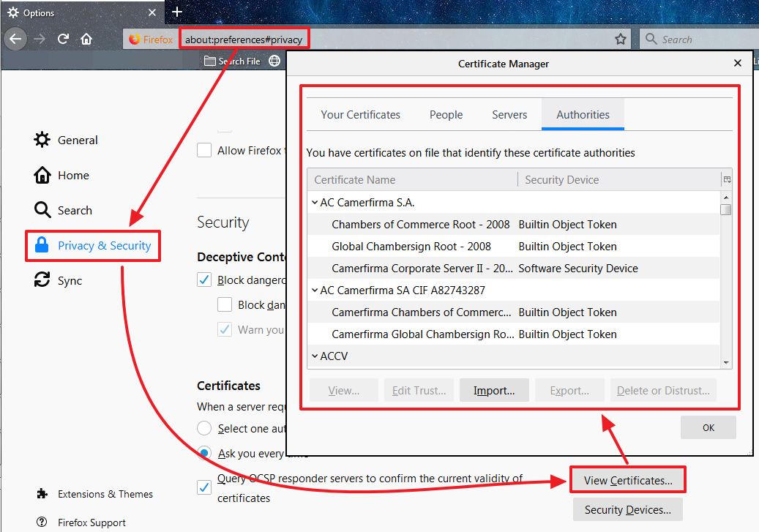Click the Delete or Distrust... button

click(x=663, y=390)
